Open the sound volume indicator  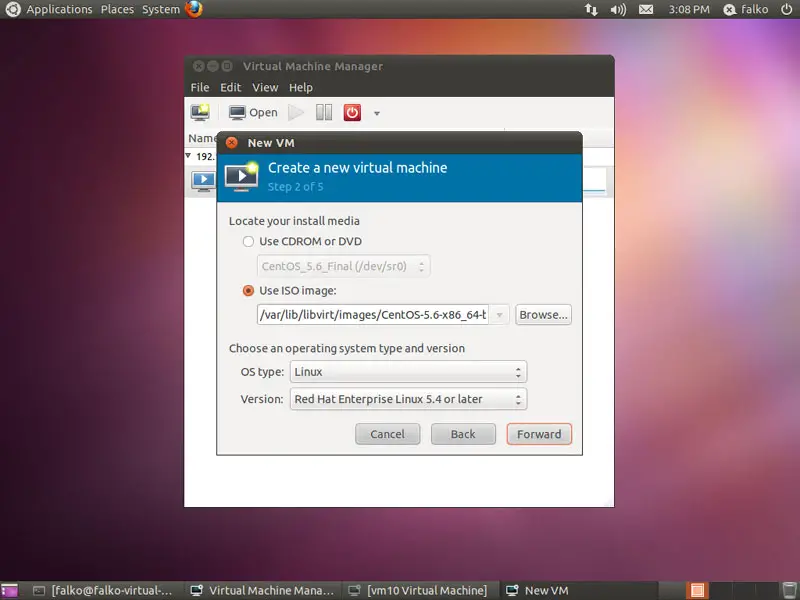pos(618,9)
